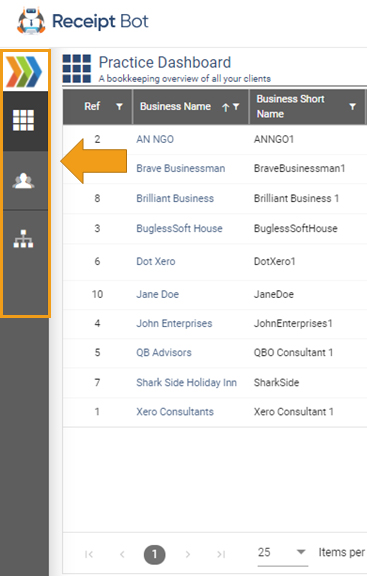Open the AN NGO client link
The image size is (367, 576).
tap(155, 139)
